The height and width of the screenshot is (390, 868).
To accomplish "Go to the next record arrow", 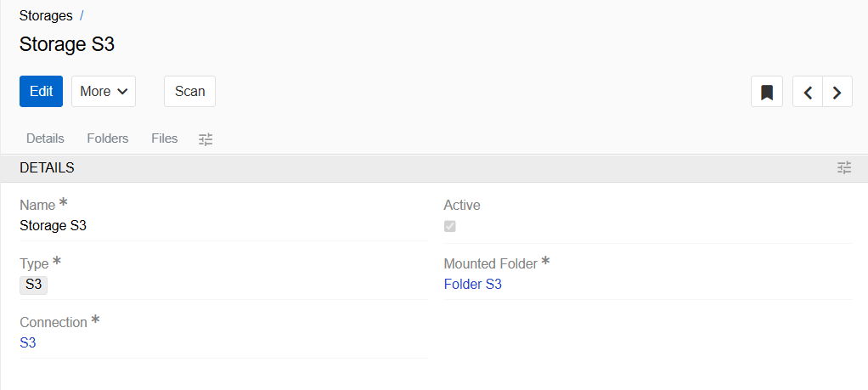I will (x=837, y=92).
